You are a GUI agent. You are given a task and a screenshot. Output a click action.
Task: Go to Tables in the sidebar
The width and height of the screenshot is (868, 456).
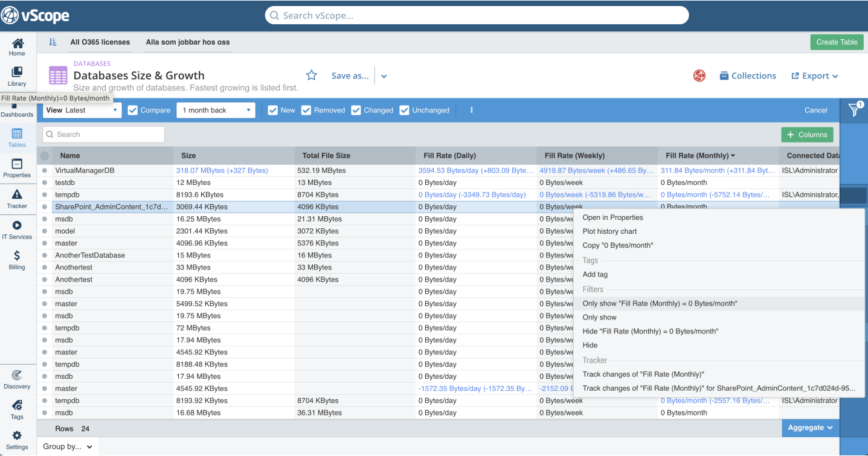[17, 138]
